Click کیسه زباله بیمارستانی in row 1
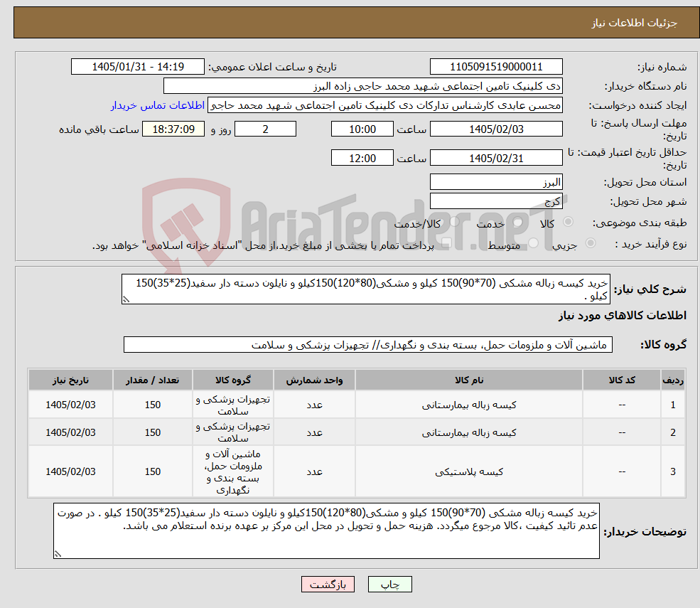 469,405
